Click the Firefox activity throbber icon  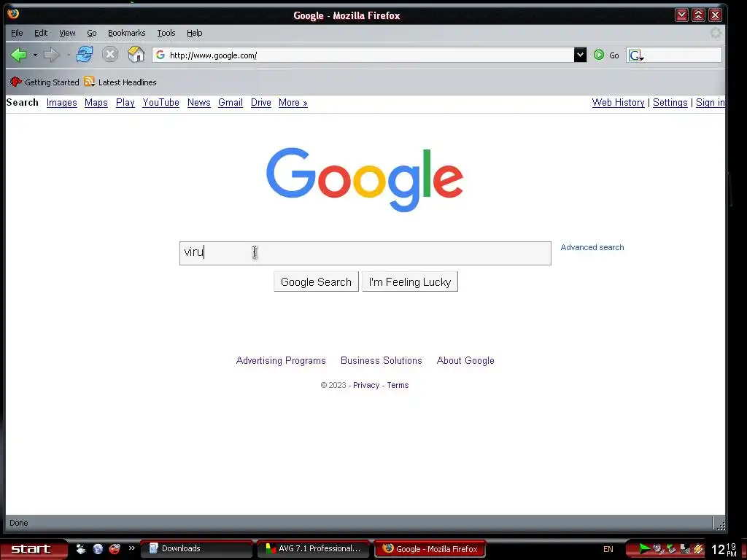pyautogui.click(x=716, y=33)
